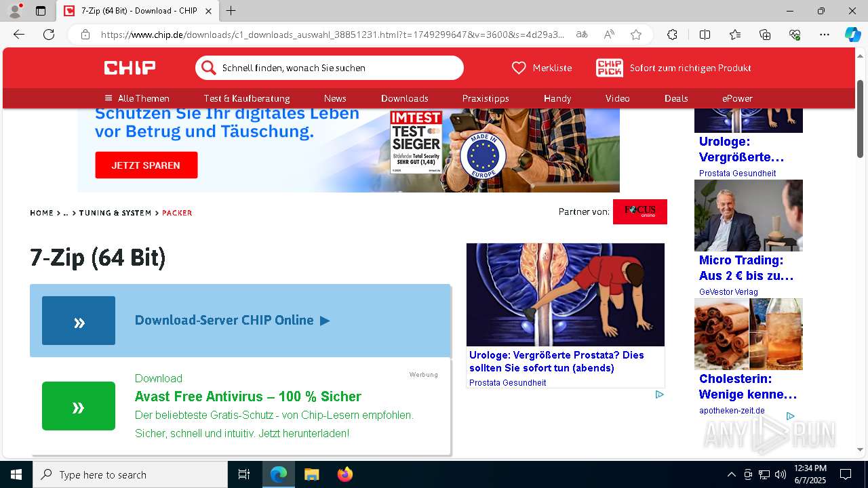
Task: Open the Copilot sidebar icon
Action: coord(852,35)
